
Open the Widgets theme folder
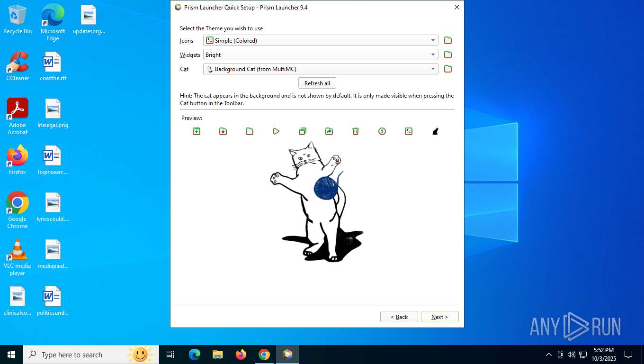coord(448,55)
